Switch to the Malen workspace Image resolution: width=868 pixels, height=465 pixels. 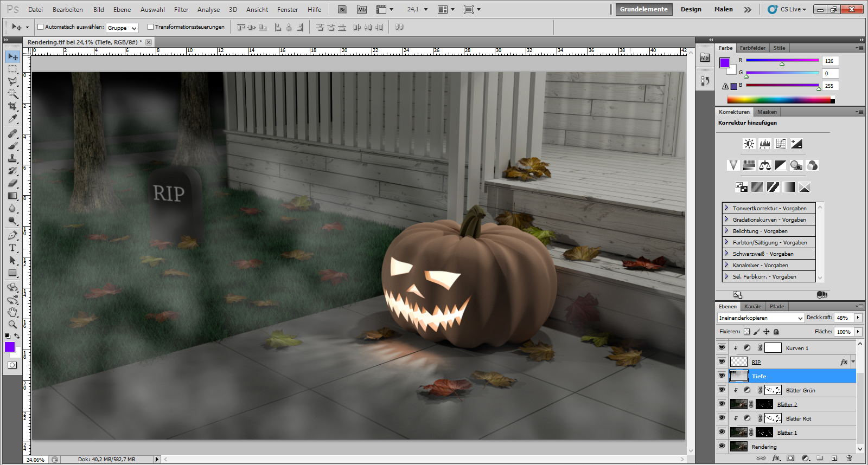(724, 9)
